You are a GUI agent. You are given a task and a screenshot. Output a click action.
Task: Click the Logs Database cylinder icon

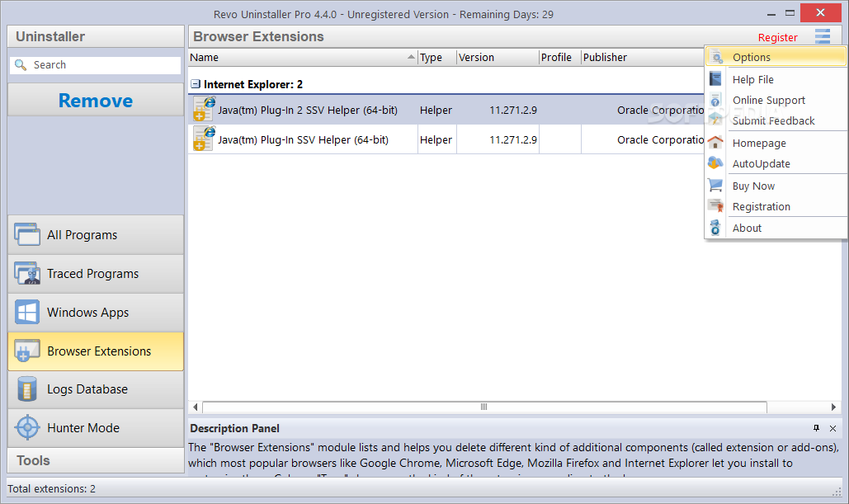27,389
